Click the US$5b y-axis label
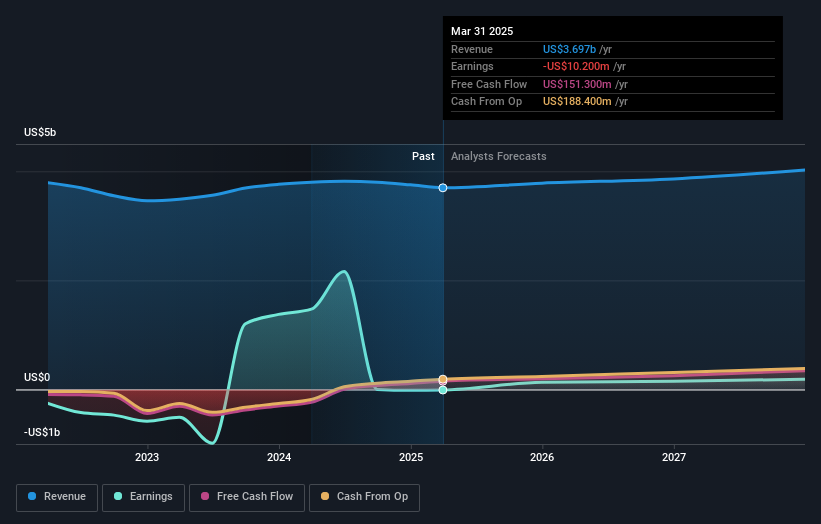The width and height of the screenshot is (821, 524). [x=40, y=132]
